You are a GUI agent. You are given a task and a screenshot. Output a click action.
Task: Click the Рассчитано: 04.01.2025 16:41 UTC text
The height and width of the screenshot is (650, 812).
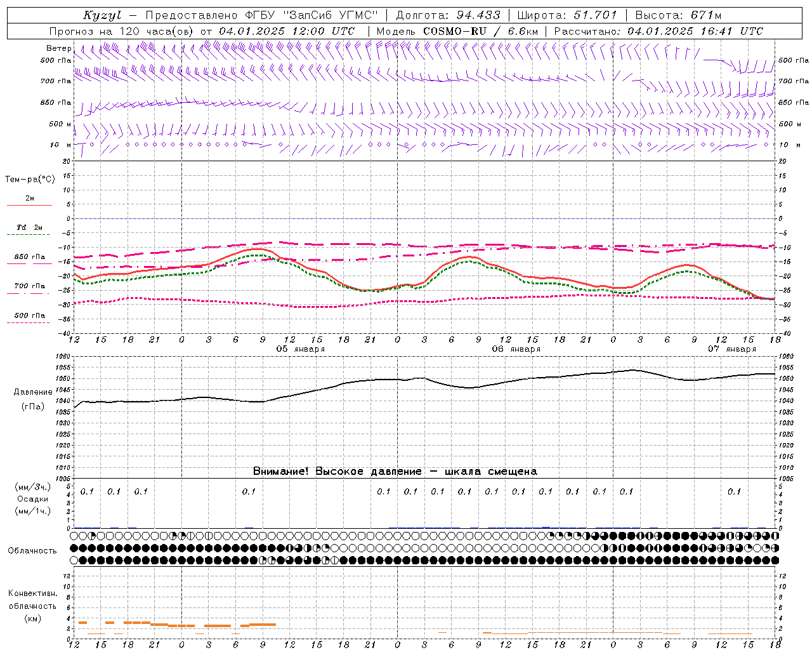point(658,31)
